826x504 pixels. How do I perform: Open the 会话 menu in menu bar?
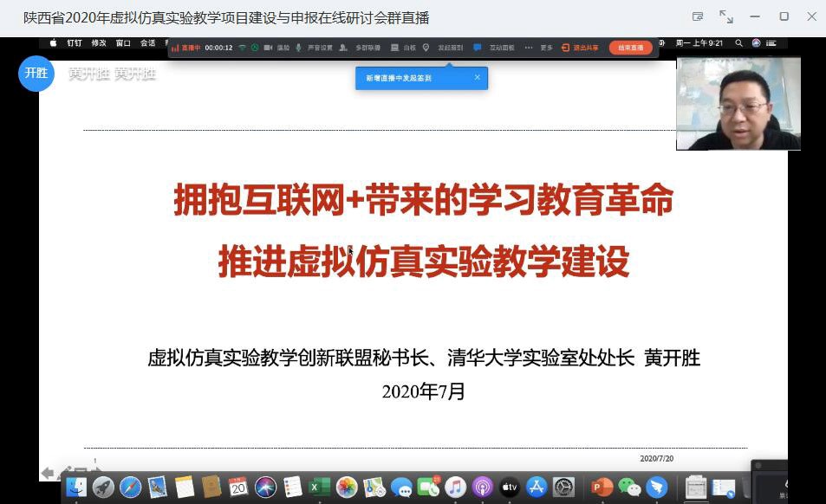(148, 42)
